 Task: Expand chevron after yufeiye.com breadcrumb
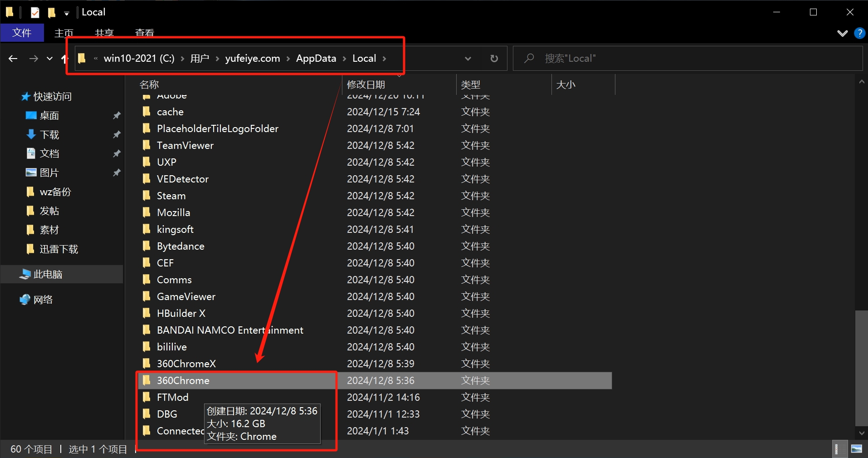click(x=288, y=59)
